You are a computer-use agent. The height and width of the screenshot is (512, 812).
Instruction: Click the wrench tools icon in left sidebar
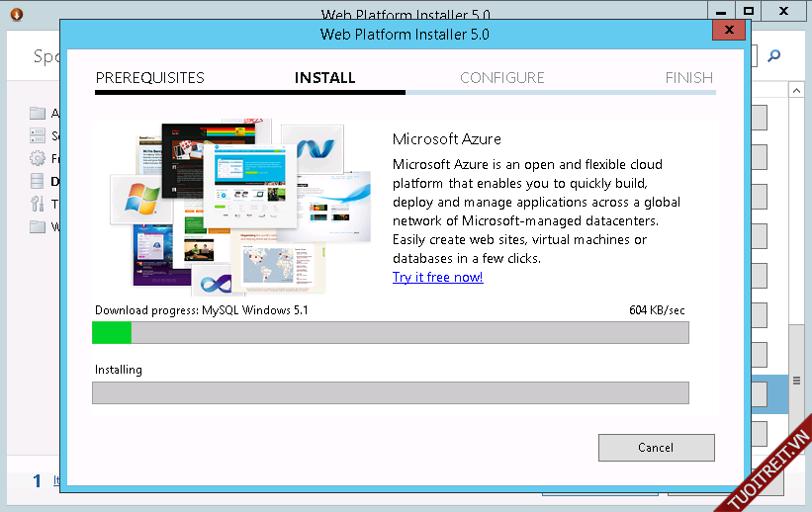click(x=38, y=204)
